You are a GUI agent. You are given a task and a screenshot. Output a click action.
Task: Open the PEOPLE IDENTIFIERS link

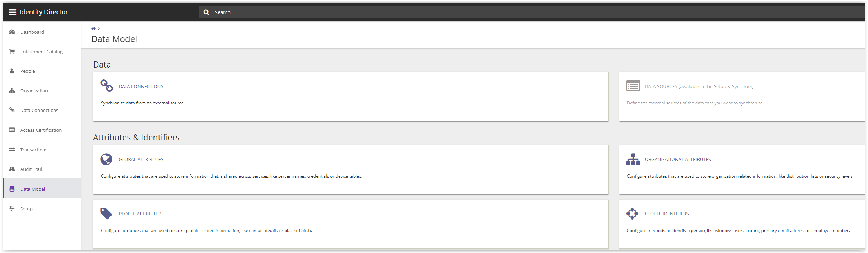tap(667, 214)
